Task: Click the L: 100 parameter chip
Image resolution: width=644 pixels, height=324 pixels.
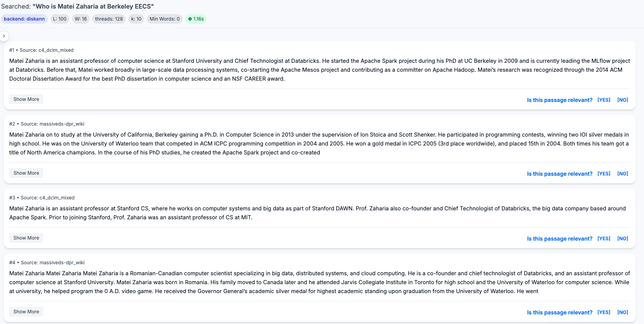Action: [60, 19]
